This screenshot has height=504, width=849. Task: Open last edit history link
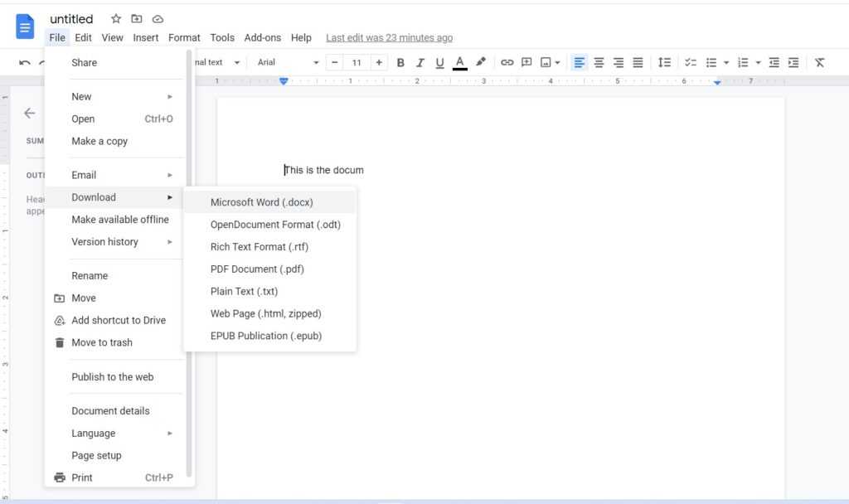[x=390, y=37]
